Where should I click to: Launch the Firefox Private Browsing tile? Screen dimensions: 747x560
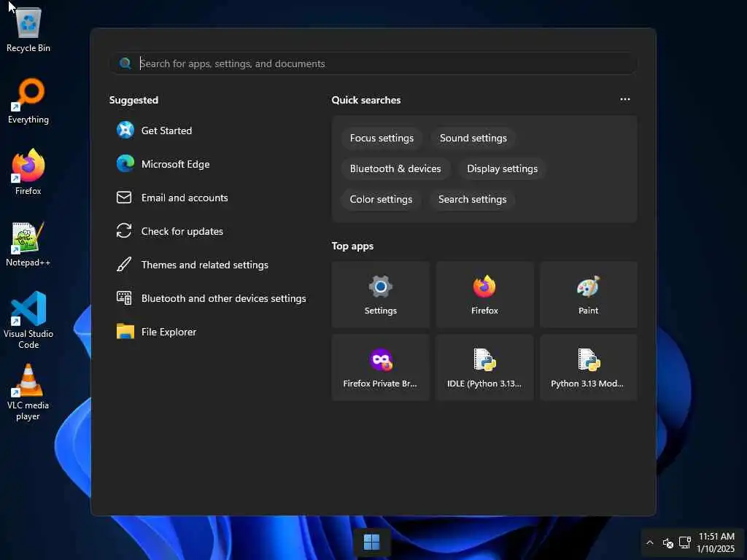pos(381,367)
